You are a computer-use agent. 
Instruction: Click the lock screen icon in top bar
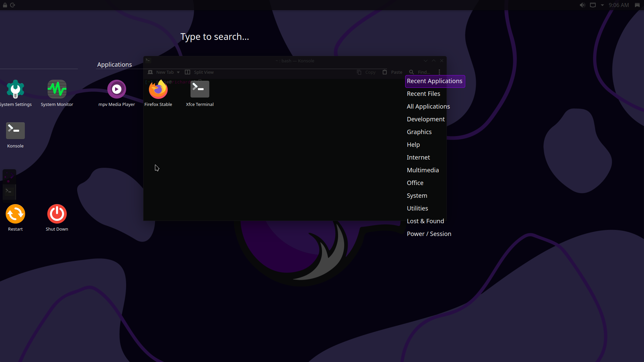pos(5,5)
